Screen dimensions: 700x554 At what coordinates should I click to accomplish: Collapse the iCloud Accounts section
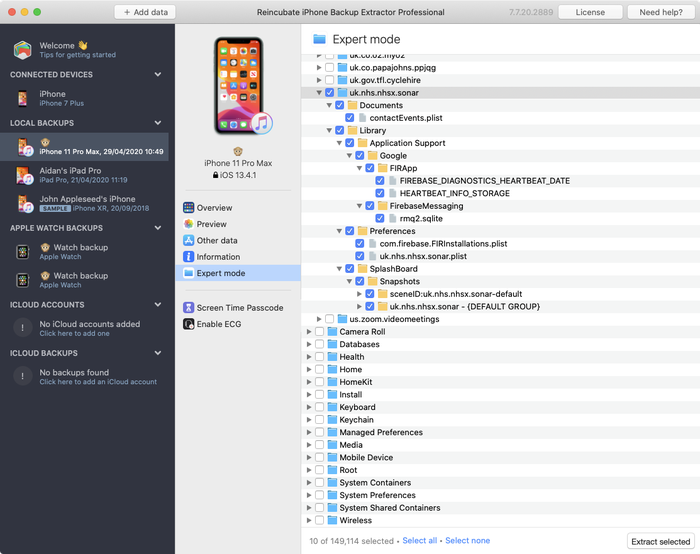pyautogui.click(x=158, y=304)
